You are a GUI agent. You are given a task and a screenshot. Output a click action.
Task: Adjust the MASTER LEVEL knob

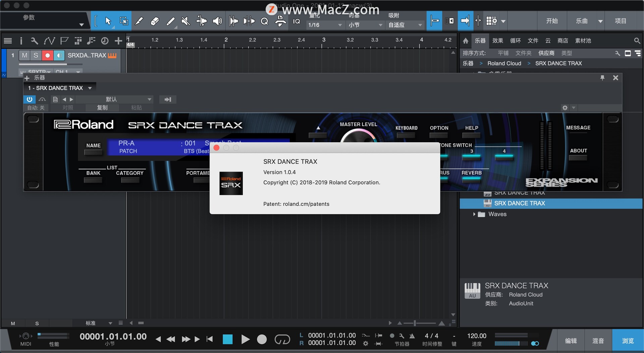(x=359, y=136)
